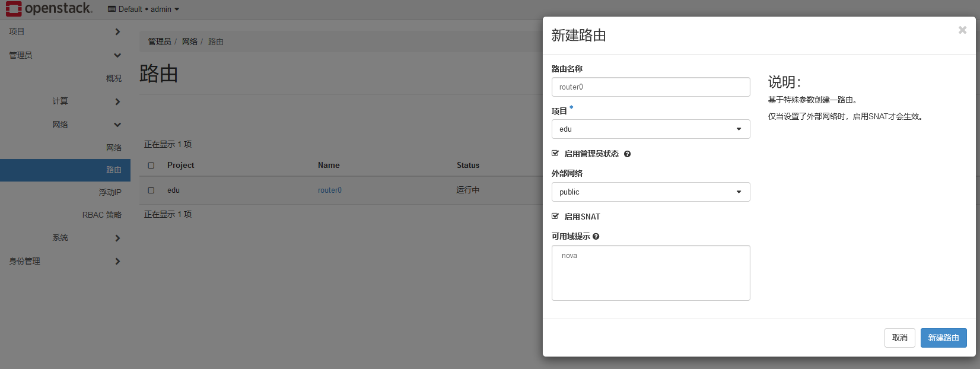
Task: Click help icon next to 启用管理员状态
Action: [627, 154]
